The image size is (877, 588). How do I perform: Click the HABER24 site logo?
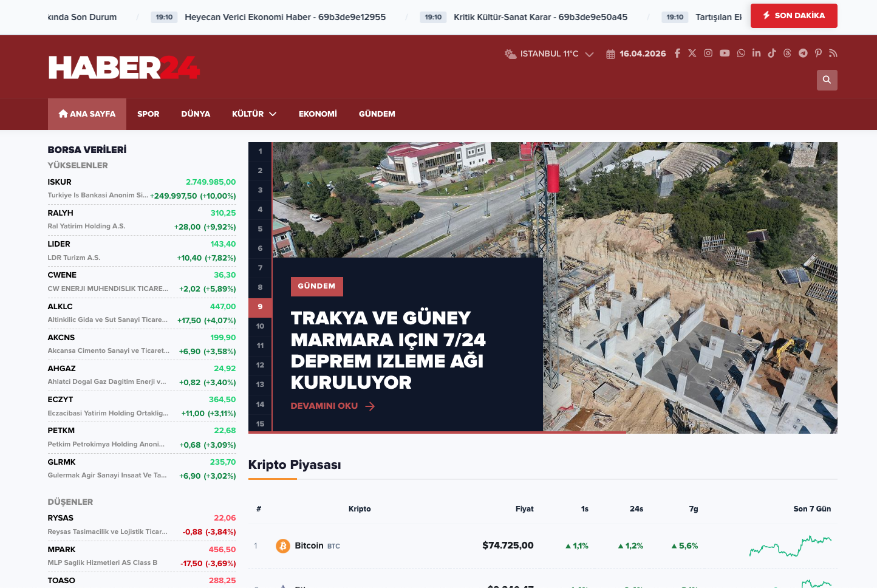pos(124,67)
